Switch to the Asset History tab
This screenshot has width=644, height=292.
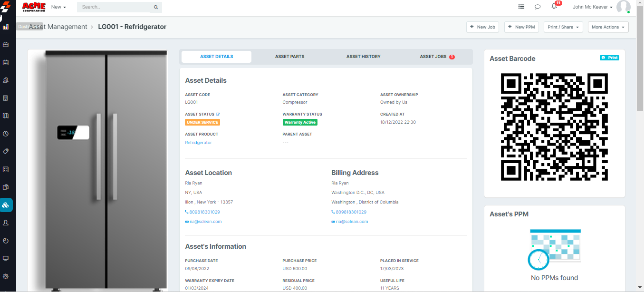coord(363,57)
